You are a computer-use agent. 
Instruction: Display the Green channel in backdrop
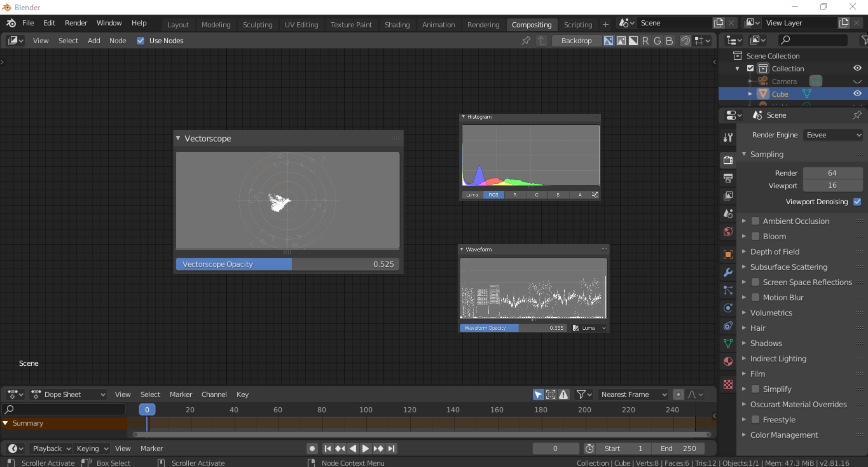657,41
